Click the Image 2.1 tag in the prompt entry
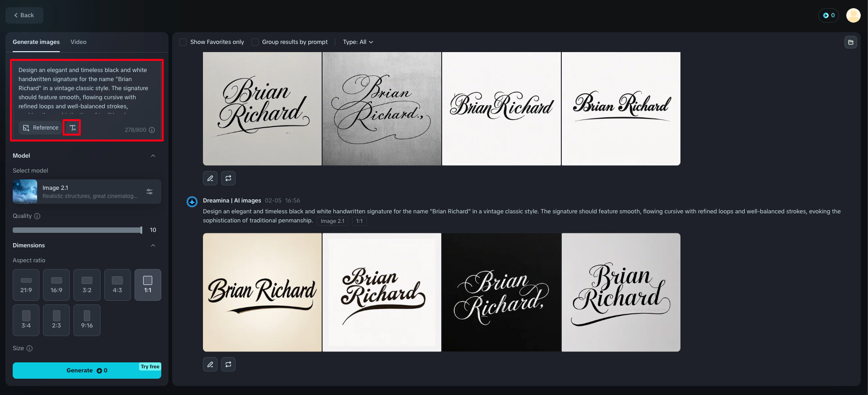This screenshot has width=868, height=395. (333, 221)
